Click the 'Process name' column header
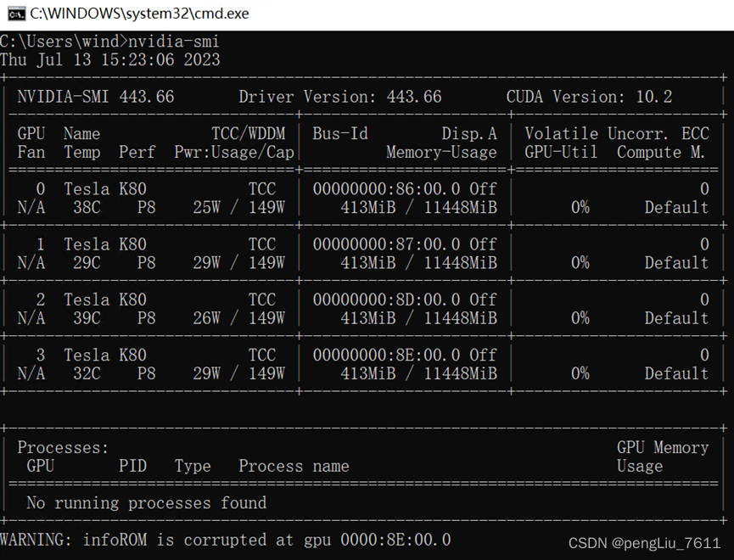The width and height of the screenshot is (734, 560). click(294, 466)
